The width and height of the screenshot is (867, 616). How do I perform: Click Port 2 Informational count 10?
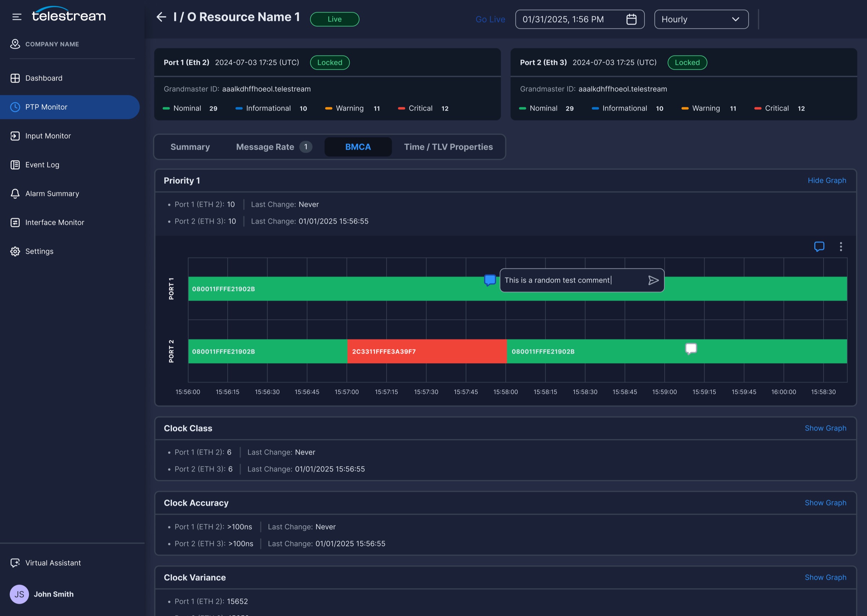click(x=659, y=108)
